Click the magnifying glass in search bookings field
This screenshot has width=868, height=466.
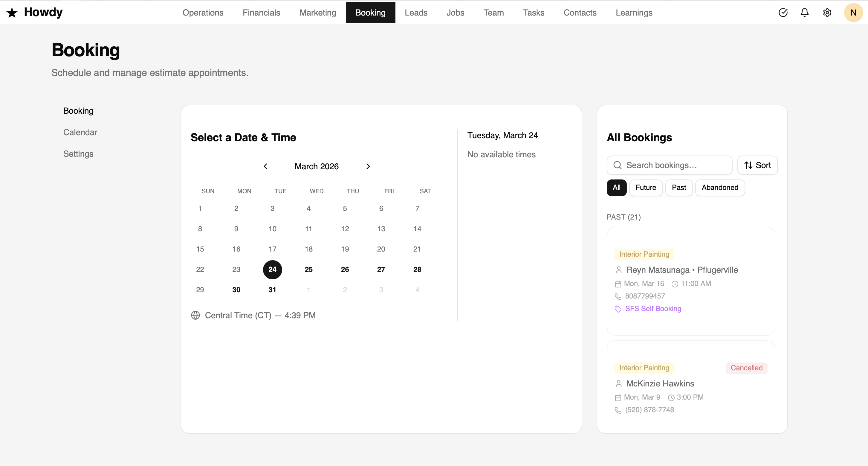tap(618, 165)
